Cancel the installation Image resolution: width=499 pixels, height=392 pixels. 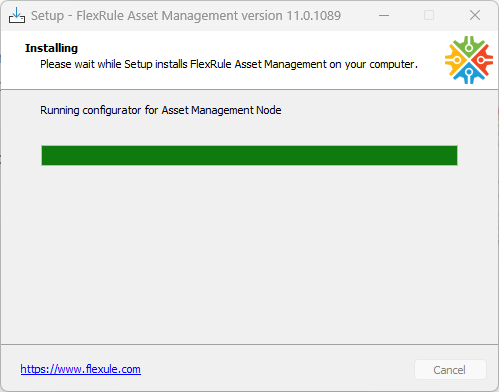coord(450,369)
